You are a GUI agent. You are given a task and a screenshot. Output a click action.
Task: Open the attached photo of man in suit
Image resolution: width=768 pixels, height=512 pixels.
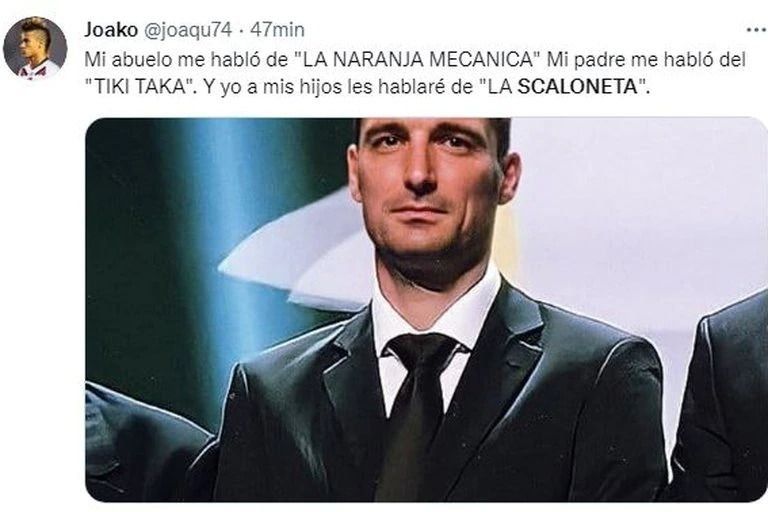426,310
